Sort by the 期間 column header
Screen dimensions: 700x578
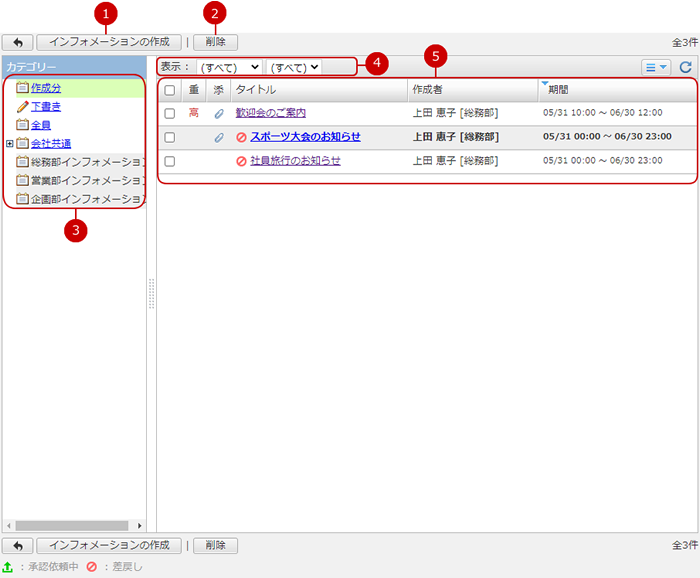click(558, 90)
